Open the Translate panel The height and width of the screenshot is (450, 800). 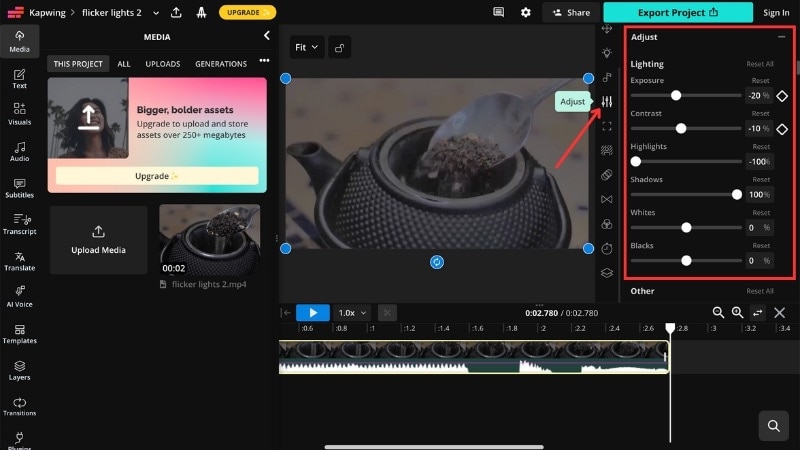coord(19,261)
